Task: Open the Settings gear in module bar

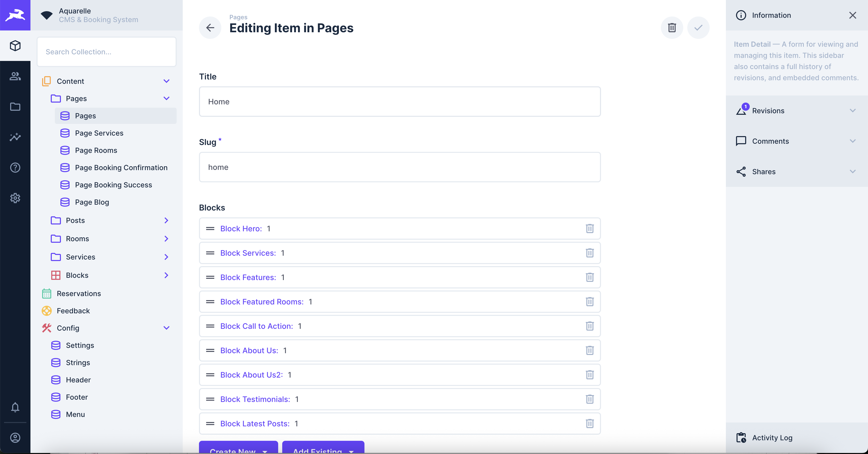Action: point(15,198)
